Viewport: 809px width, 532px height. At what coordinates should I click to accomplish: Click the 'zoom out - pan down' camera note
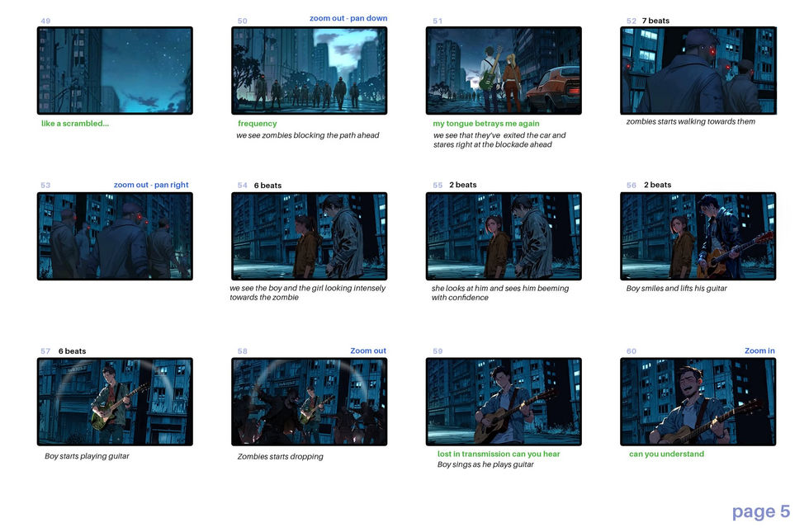pyautogui.click(x=348, y=18)
